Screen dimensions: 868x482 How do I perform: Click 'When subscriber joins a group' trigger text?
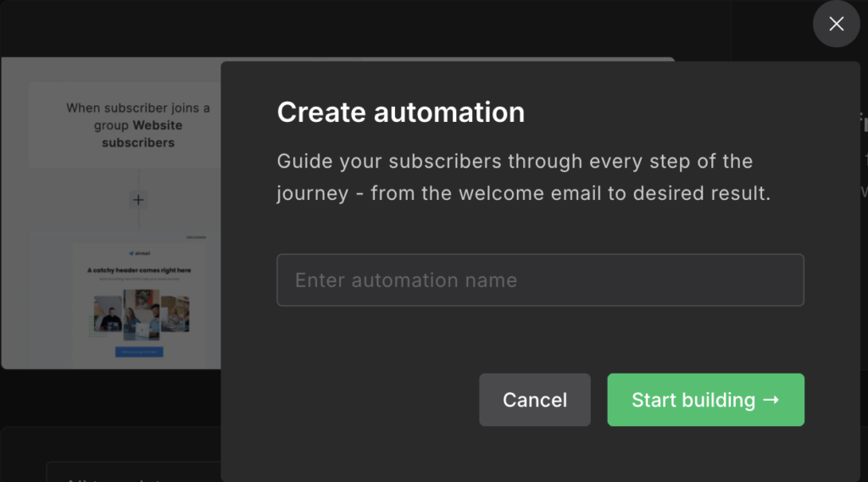tap(138, 125)
